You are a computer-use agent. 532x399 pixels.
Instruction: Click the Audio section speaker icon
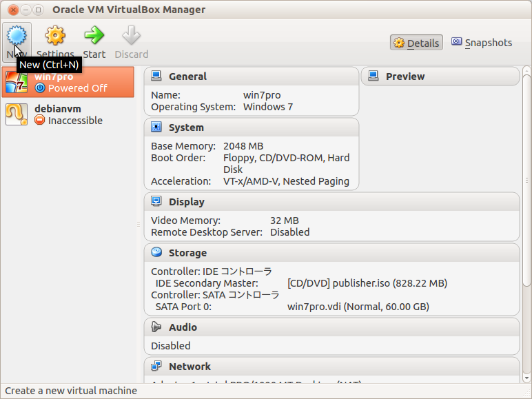point(156,327)
